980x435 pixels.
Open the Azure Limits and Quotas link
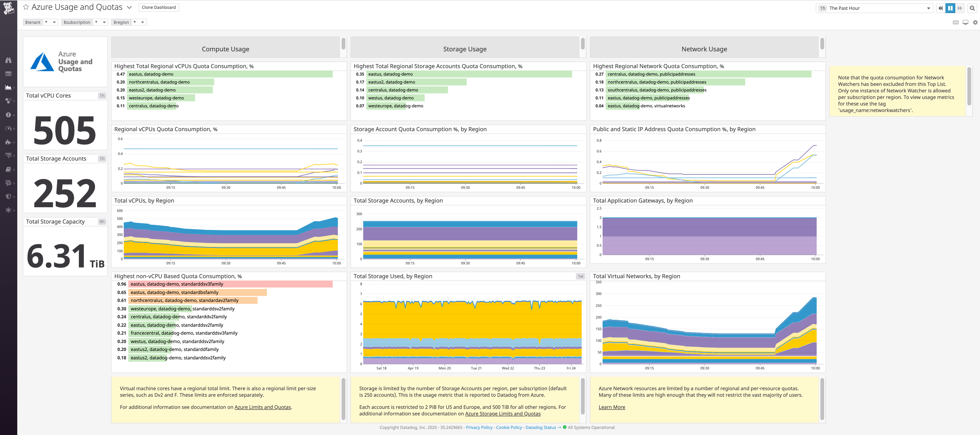click(x=262, y=407)
